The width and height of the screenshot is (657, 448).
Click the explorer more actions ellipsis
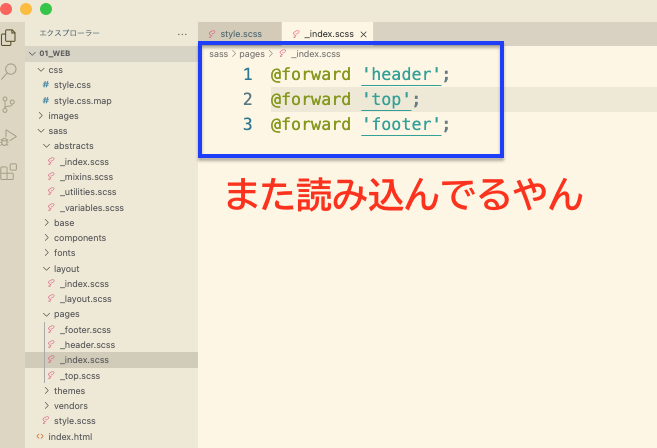(x=181, y=34)
